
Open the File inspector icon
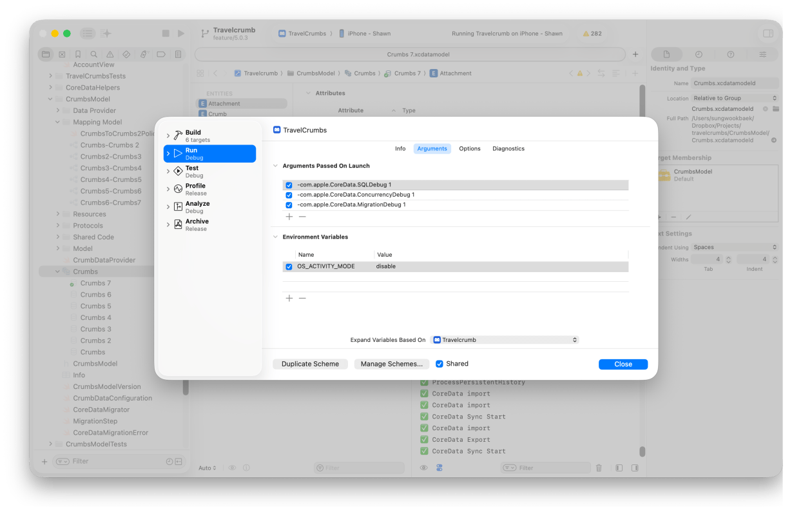click(x=666, y=55)
